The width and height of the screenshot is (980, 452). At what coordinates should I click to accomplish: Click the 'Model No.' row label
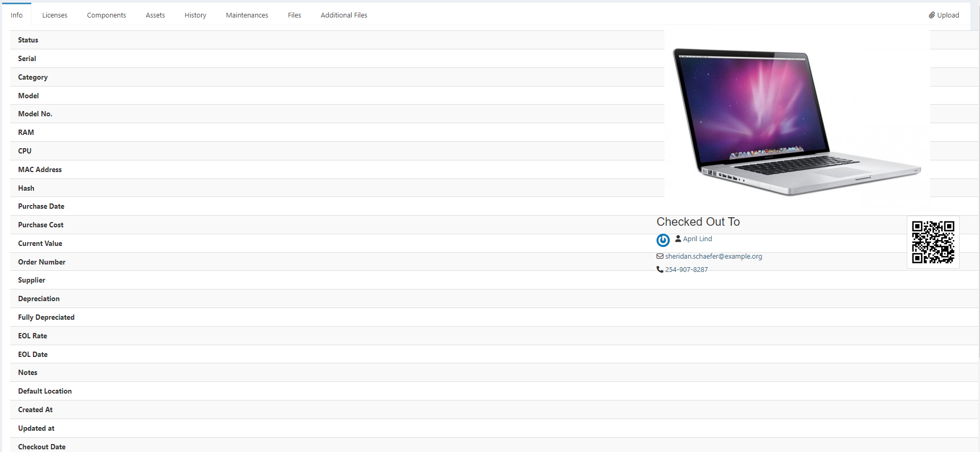click(x=35, y=114)
